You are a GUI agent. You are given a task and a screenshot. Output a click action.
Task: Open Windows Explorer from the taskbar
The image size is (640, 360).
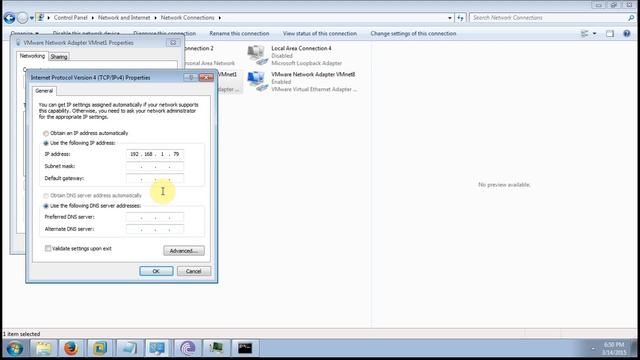pyautogui.click(x=43, y=348)
